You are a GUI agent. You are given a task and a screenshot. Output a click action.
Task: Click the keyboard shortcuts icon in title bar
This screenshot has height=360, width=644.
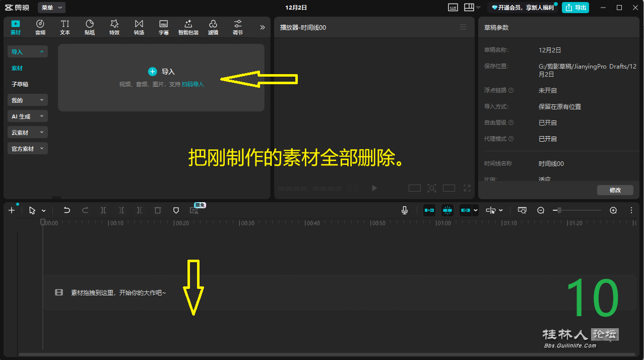coord(453,8)
